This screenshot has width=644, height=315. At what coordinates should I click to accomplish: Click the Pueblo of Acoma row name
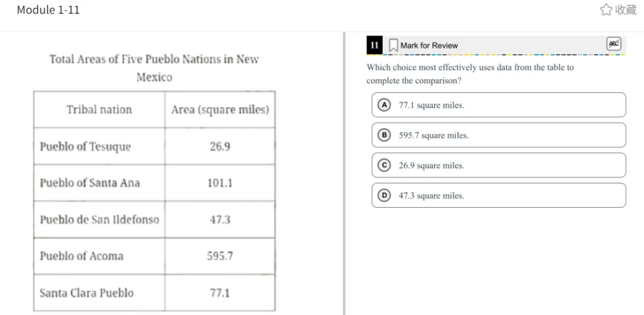[82, 256]
